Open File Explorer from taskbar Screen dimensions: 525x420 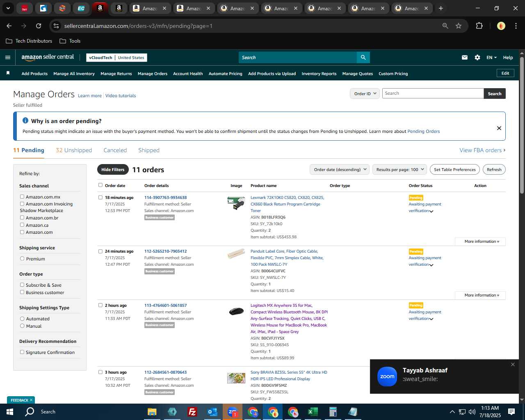click(x=152, y=412)
